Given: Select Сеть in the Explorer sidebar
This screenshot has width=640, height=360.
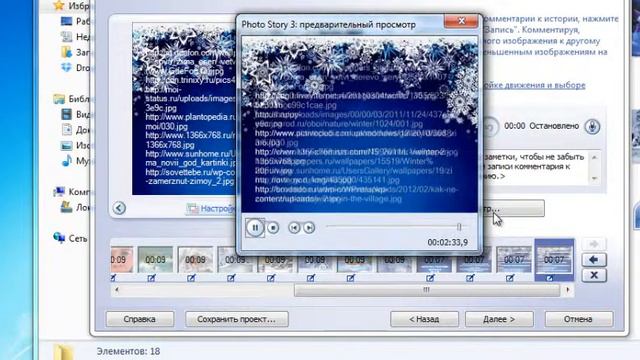Looking at the screenshot, I should pos(70,238).
